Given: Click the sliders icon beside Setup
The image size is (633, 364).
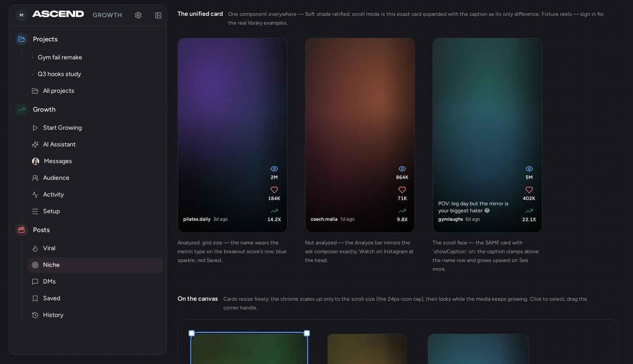Looking at the screenshot, I should click(35, 211).
